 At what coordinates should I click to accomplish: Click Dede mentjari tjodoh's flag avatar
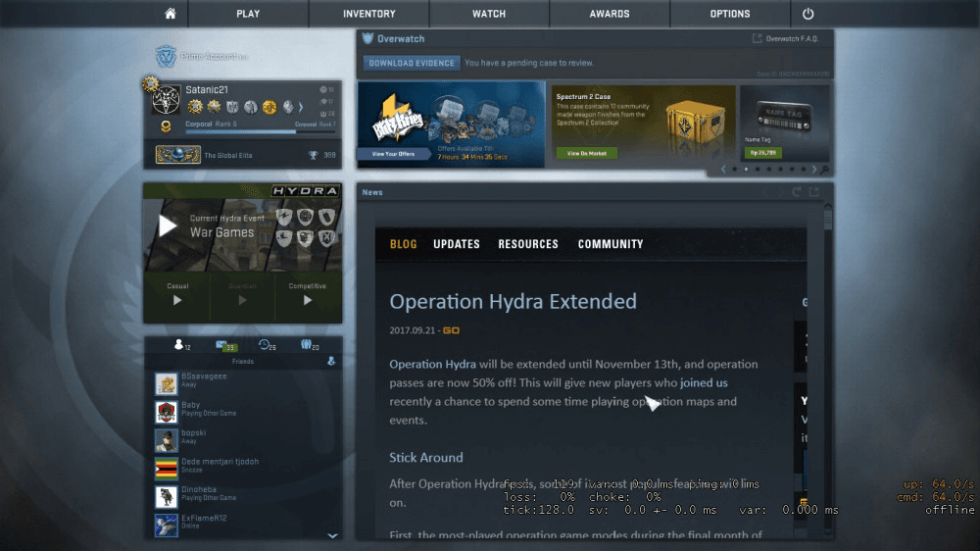coord(167,469)
